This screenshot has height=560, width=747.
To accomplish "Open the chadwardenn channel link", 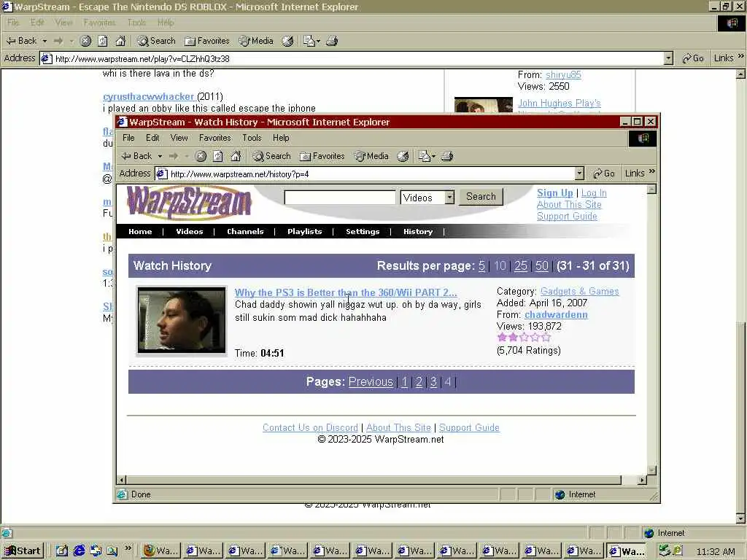I will 556,315.
